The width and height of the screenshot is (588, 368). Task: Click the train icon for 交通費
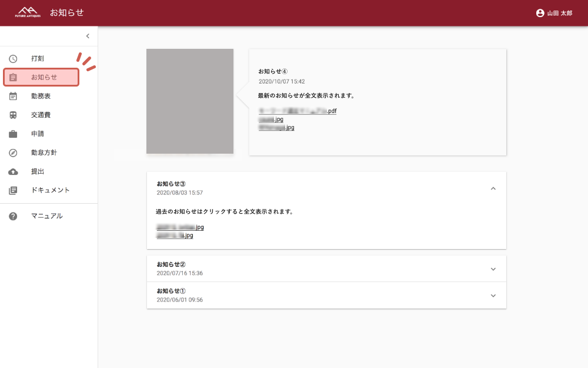point(13,115)
